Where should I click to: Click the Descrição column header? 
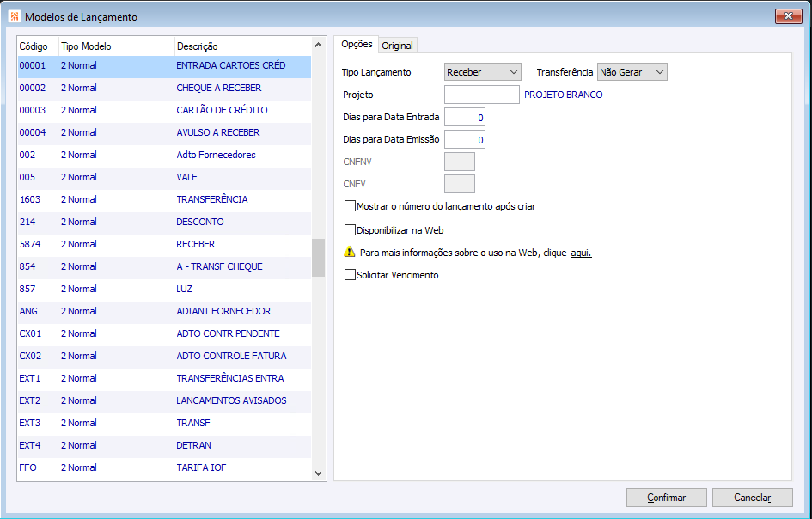click(241, 46)
